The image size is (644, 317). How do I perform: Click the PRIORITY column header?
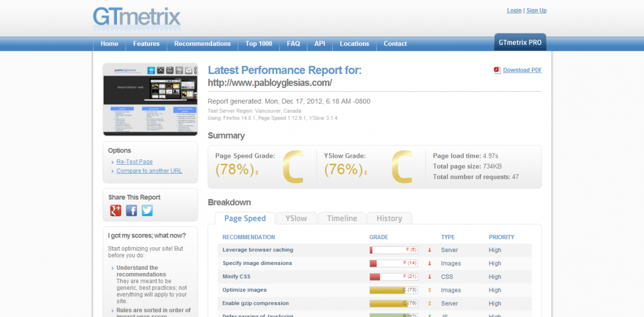pyautogui.click(x=501, y=237)
